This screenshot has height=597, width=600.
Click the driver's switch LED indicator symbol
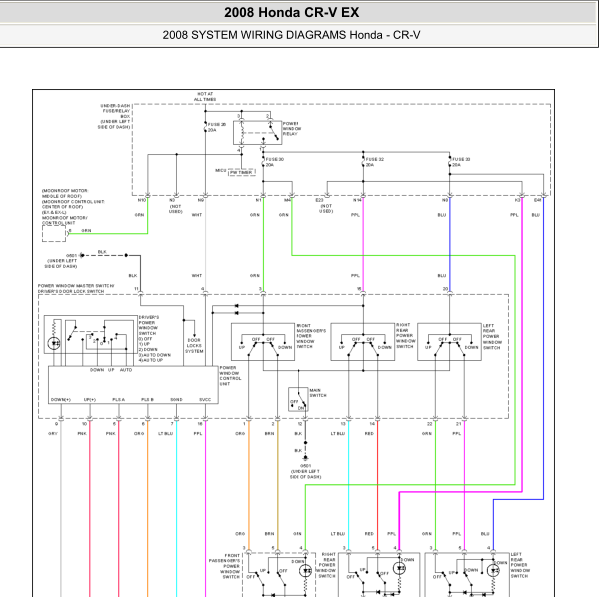coord(54,343)
